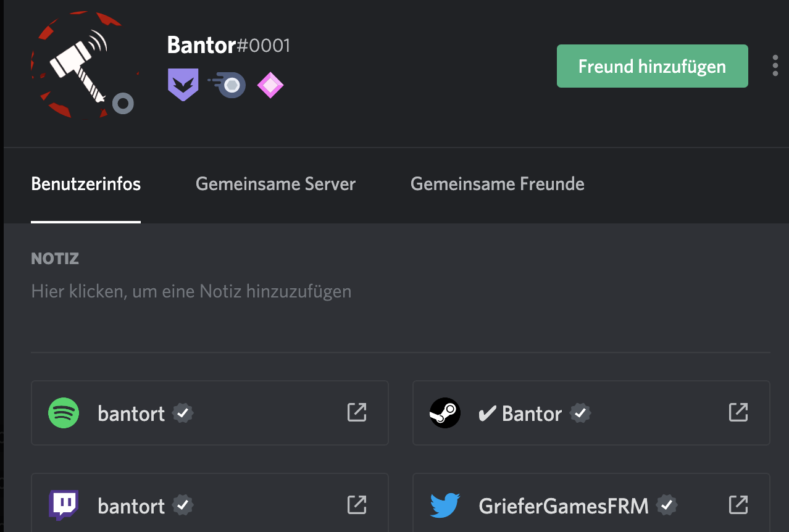Switch to the Gemeinsame Freunde tab
Screen dimensions: 789x532
498,184
